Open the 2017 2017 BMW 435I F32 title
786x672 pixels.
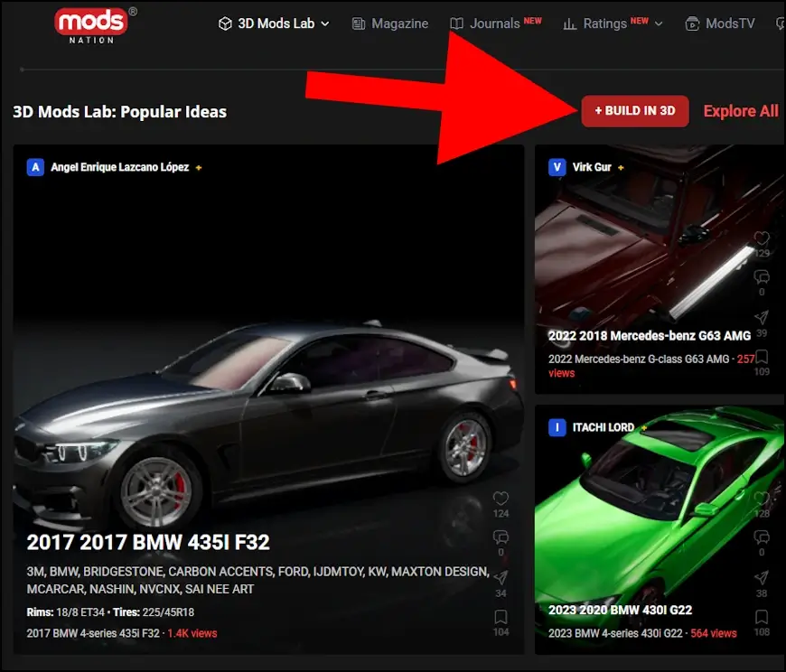tap(148, 542)
